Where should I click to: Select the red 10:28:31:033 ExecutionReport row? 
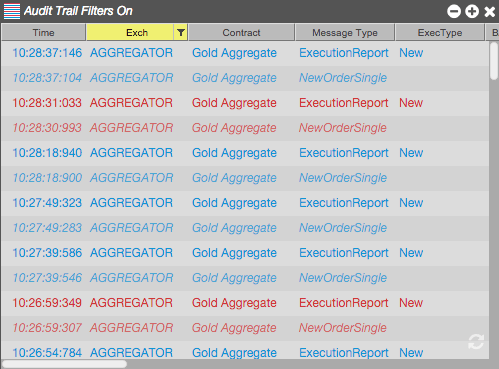[x=245, y=103]
